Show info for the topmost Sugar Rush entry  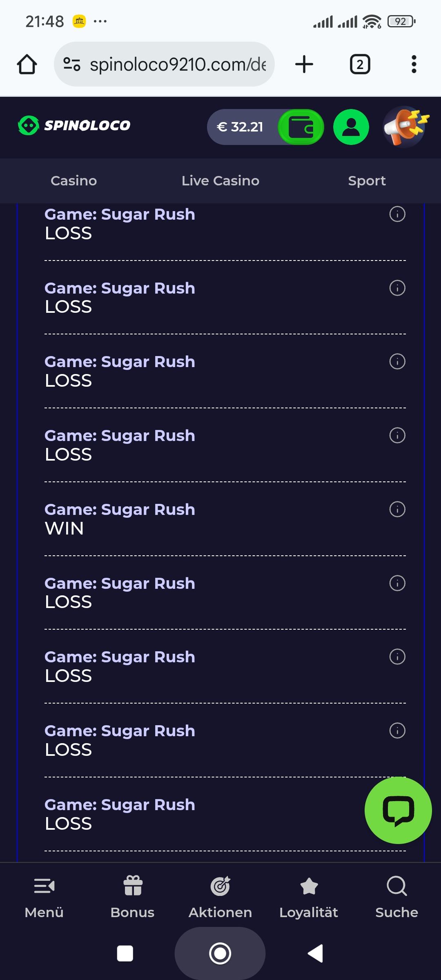397,214
